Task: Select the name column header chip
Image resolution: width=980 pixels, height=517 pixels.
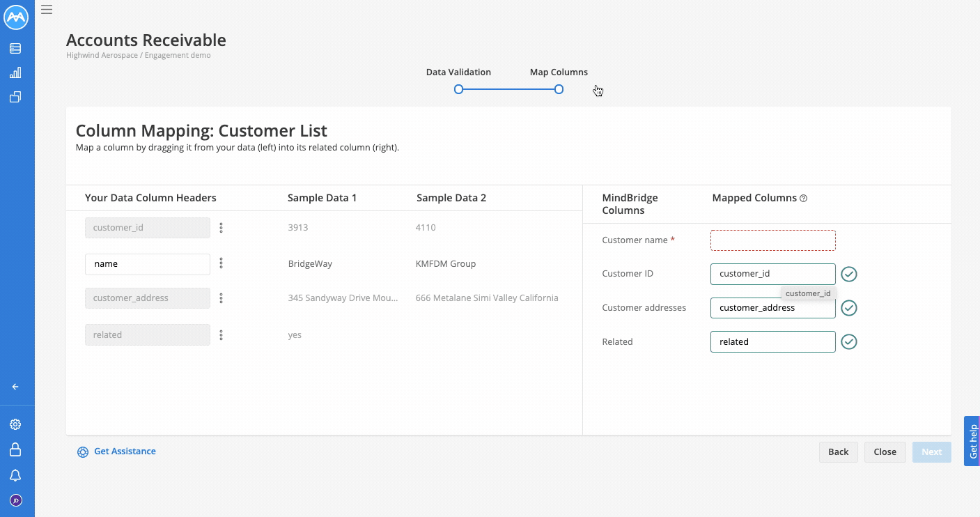Action: [148, 264]
